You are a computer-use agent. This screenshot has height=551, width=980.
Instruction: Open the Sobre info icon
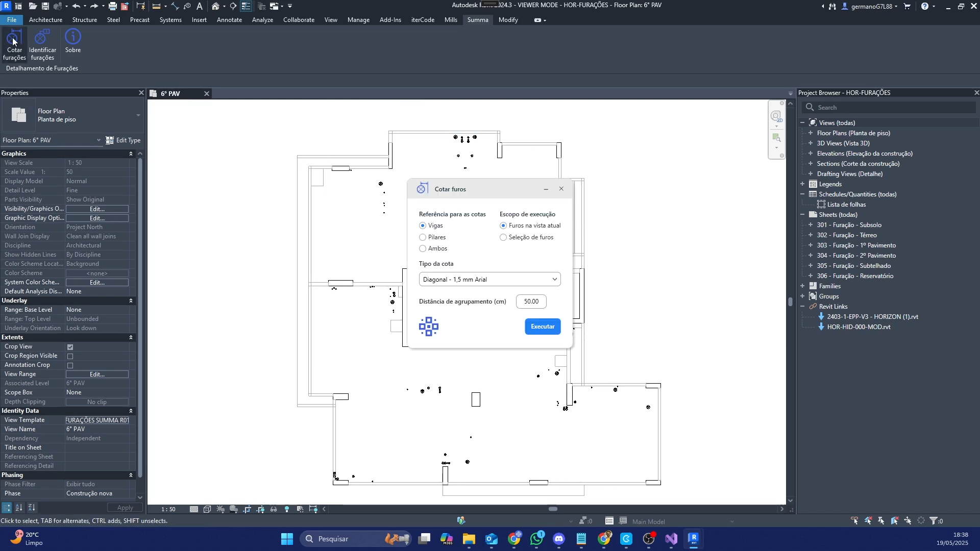pyautogui.click(x=73, y=37)
